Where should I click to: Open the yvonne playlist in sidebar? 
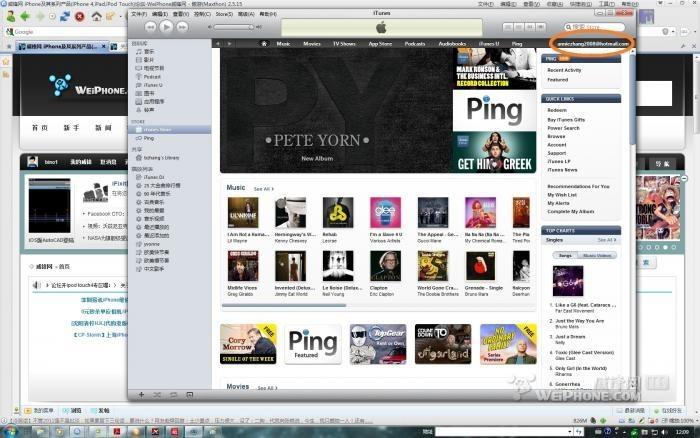tap(151, 244)
